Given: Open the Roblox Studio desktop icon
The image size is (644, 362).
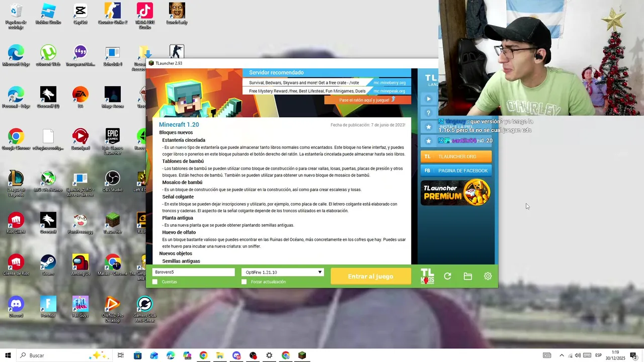Looking at the screenshot, I should pyautogui.click(x=48, y=14).
